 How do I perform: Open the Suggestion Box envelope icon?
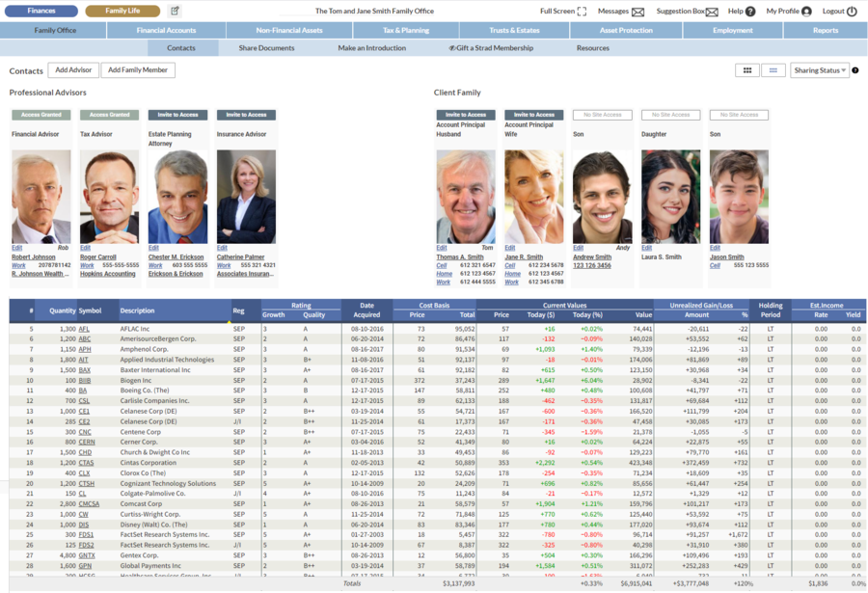pyautogui.click(x=712, y=12)
